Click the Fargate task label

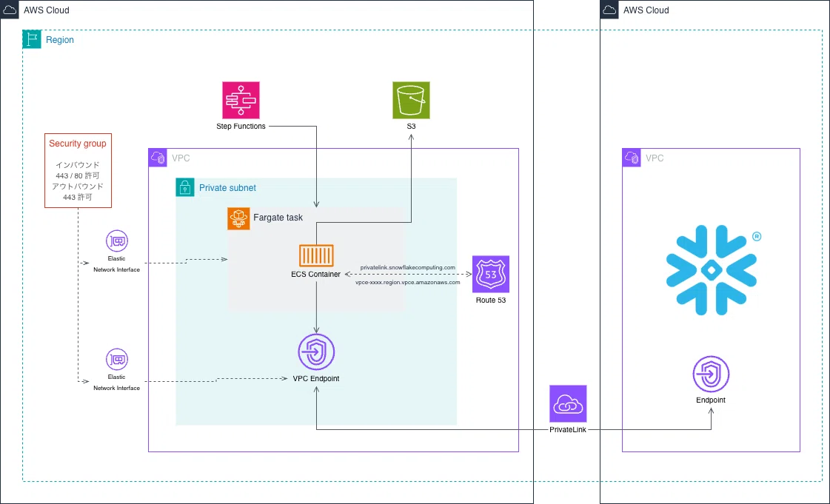pos(278,218)
